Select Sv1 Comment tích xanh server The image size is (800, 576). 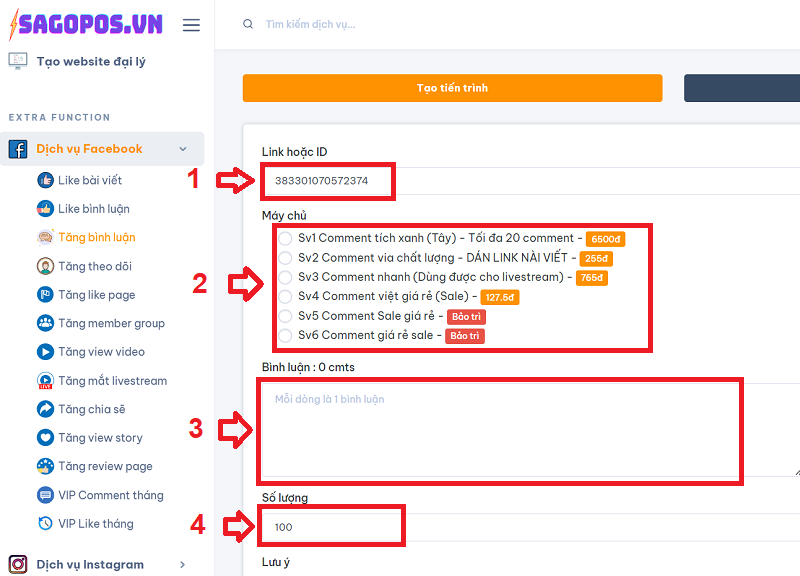point(286,239)
